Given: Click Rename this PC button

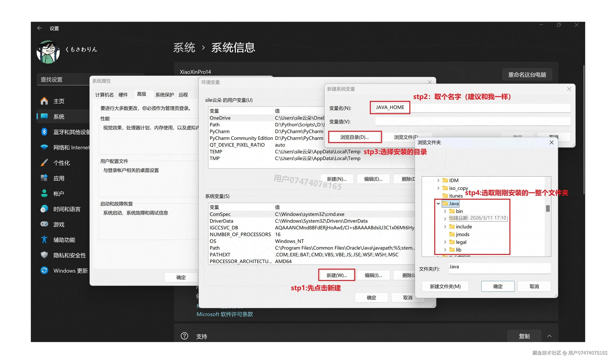Looking at the screenshot, I should (527, 75).
